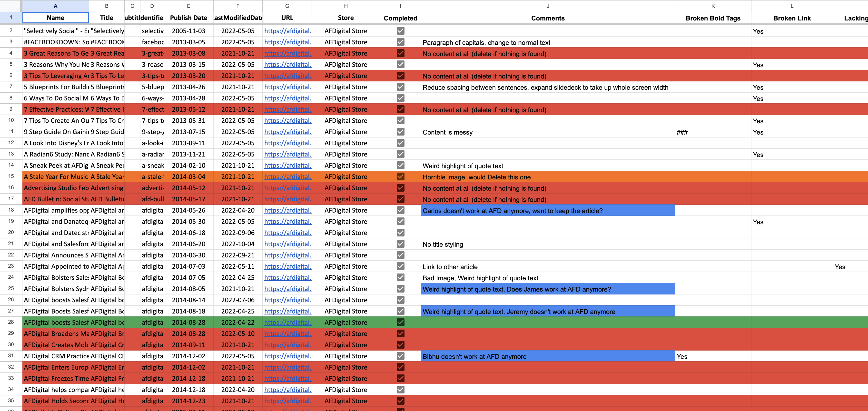Select column J header
The width and height of the screenshot is (868, 411).
[x=548, y=6]
